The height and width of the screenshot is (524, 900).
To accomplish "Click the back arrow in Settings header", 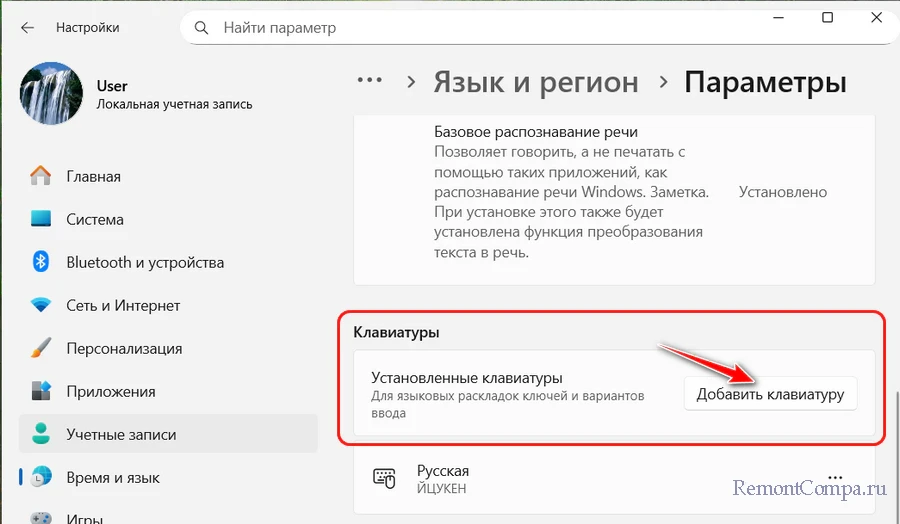I will [x=27, y=28].
